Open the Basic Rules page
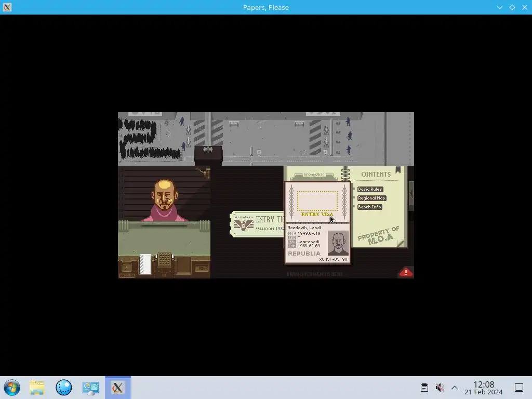The width and height of the screenshot is (532, 399). (370, 189)
